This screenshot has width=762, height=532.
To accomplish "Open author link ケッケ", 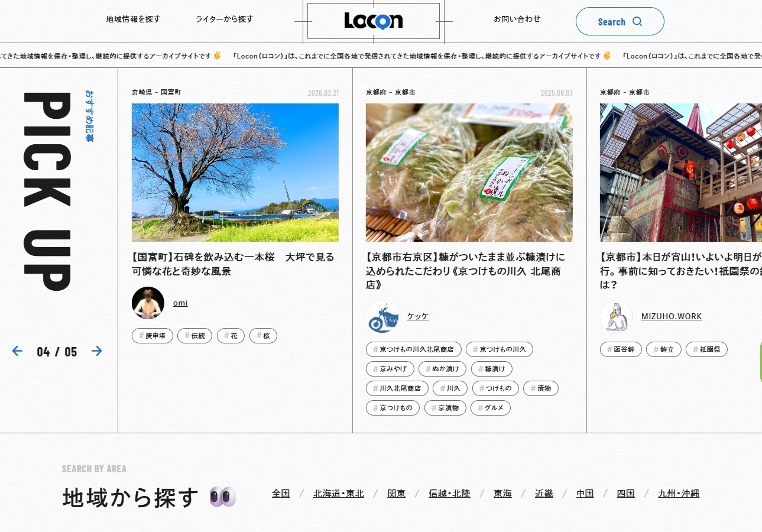I will (417, 316).
